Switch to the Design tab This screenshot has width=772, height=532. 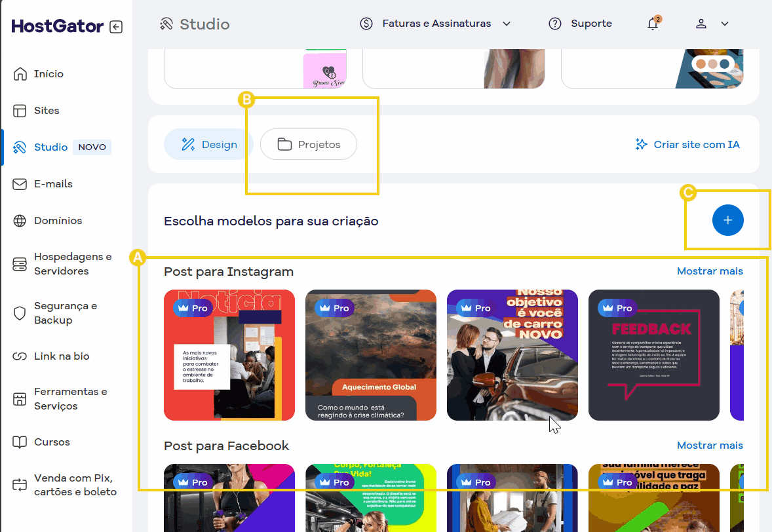[x=209, y=144]
